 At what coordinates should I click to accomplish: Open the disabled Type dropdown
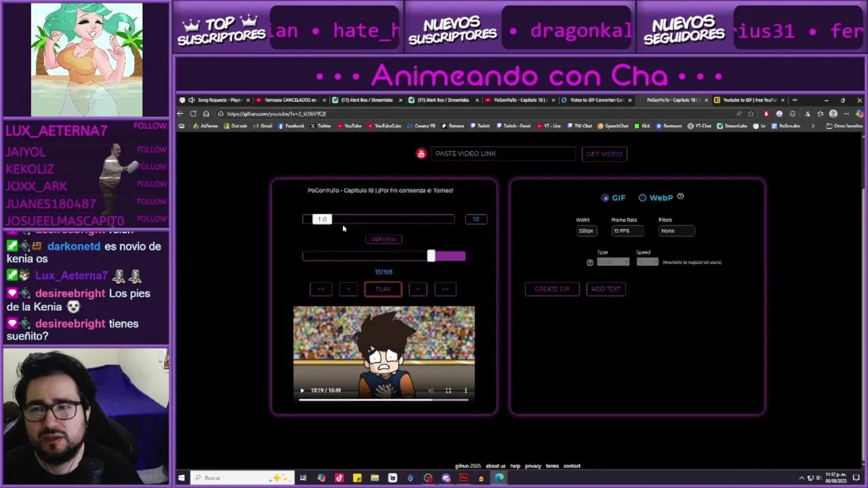(613, 262)
